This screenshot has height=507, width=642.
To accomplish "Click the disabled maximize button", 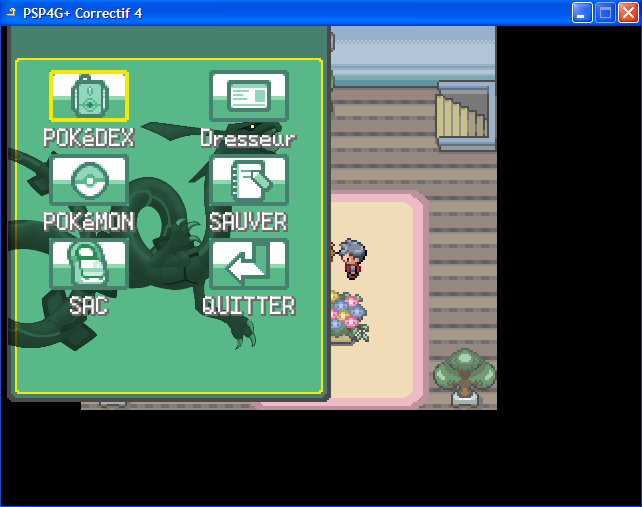I will point(605,13).
